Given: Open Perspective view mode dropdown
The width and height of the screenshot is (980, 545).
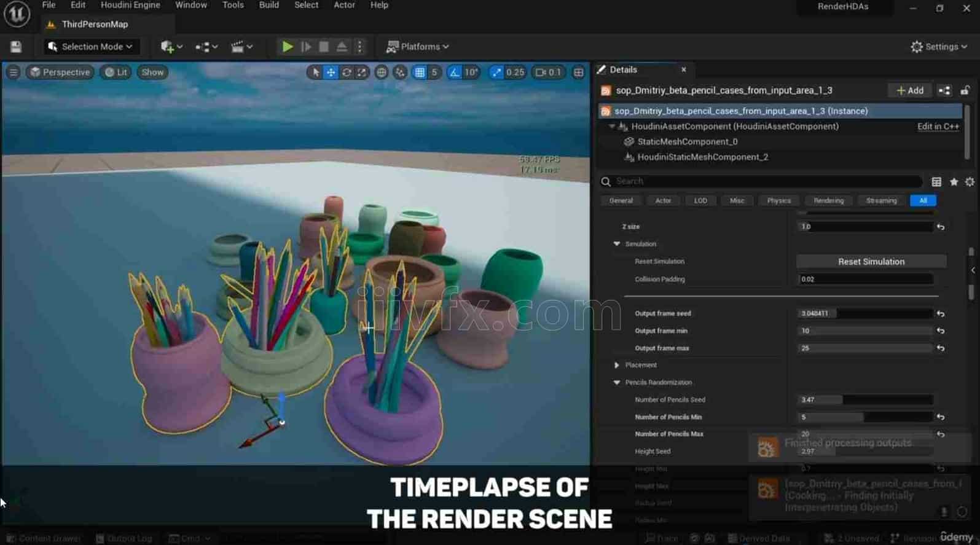Looking at the screenshot, I should 60,73.
